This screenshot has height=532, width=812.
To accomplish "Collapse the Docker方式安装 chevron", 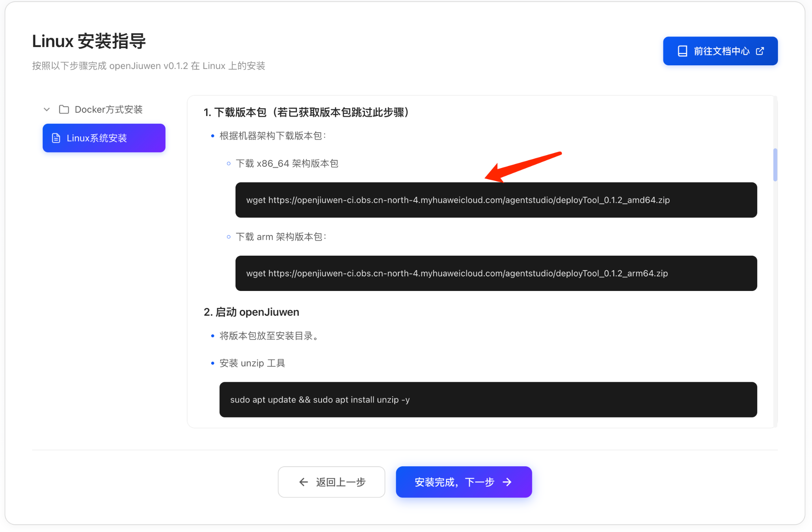I will [47, 110].
